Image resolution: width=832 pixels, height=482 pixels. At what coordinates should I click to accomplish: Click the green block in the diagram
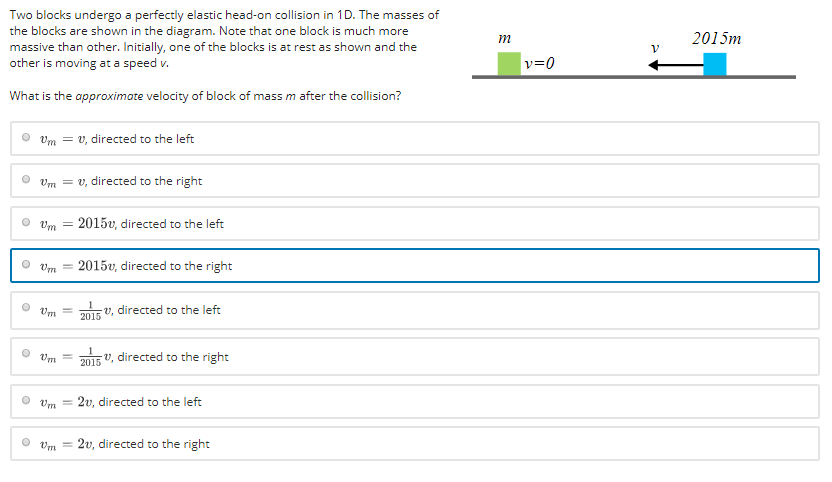[510, 63]
